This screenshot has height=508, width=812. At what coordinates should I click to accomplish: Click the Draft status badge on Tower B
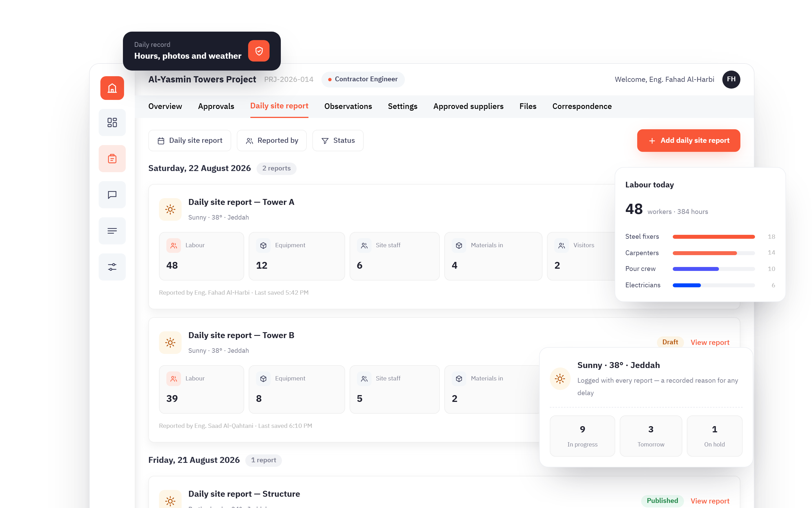pyautogui.click(x=670, y=342)
